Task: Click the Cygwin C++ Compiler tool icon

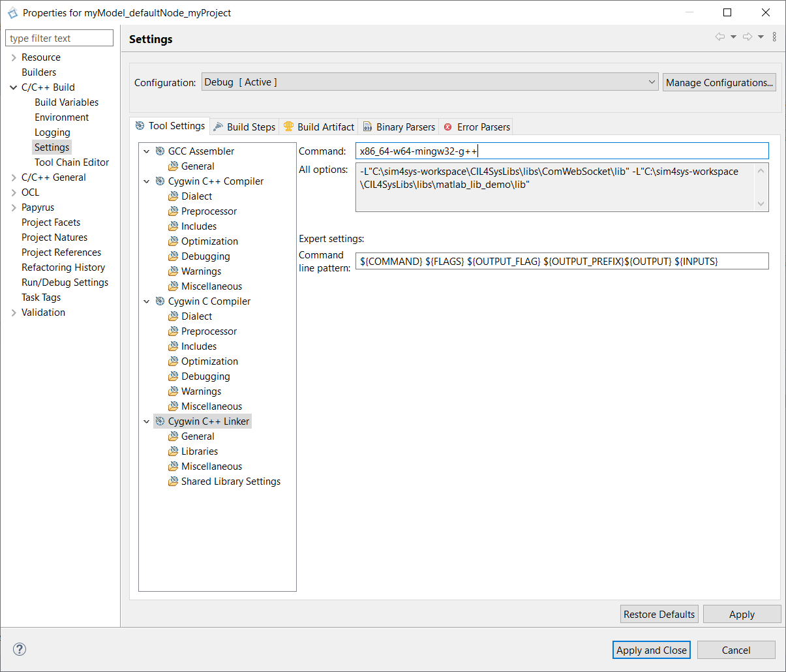Action: (x=160, y=181)
